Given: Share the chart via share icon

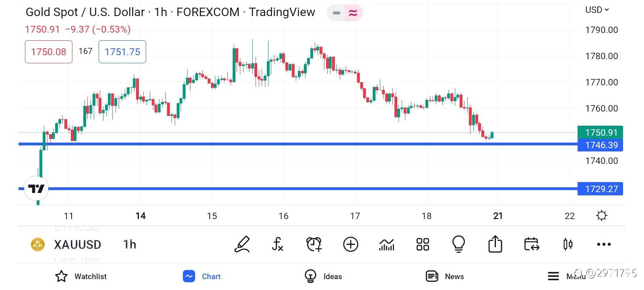Looking at the screenshot, I should (x=495, y=244).
